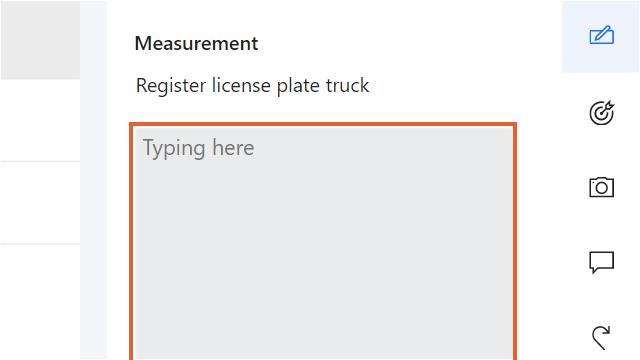The height and width of the screenshot is (360, 640).
Task: Select the third row in left list
Action: [x=40, y=203]
